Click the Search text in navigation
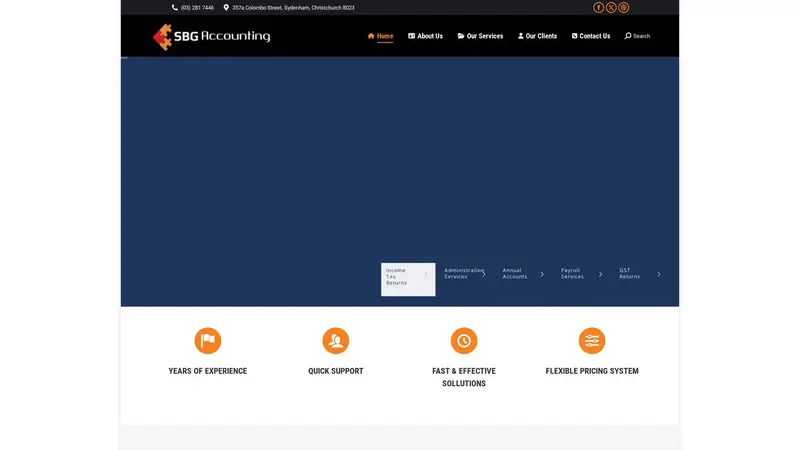 click(641, 36)
